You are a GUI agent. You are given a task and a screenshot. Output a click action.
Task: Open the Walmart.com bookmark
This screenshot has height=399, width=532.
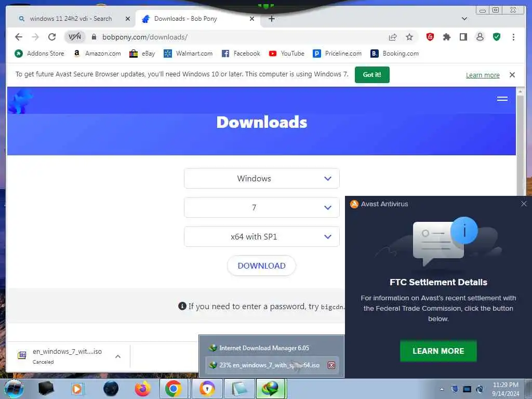point(188,54)
